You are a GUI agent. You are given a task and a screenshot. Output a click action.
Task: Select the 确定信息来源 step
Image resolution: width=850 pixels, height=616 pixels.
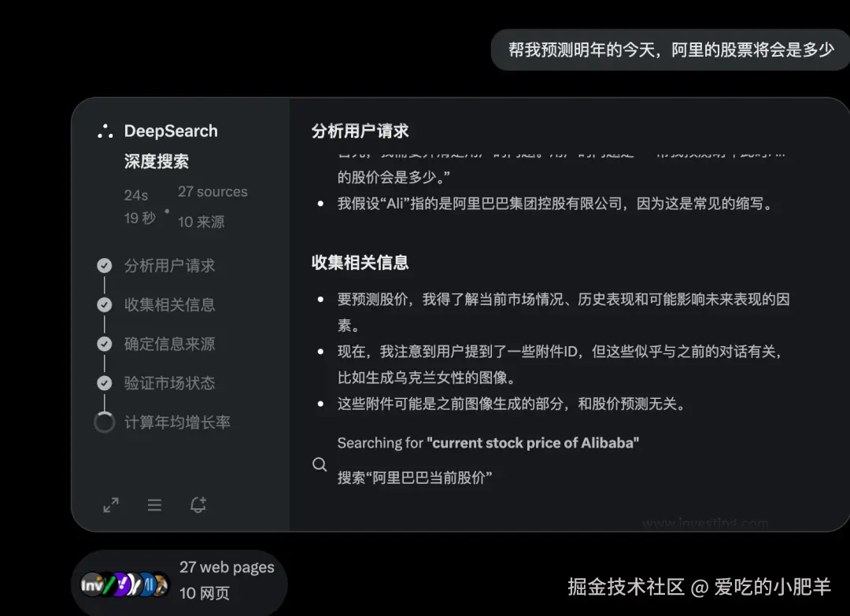pos(170,344)
